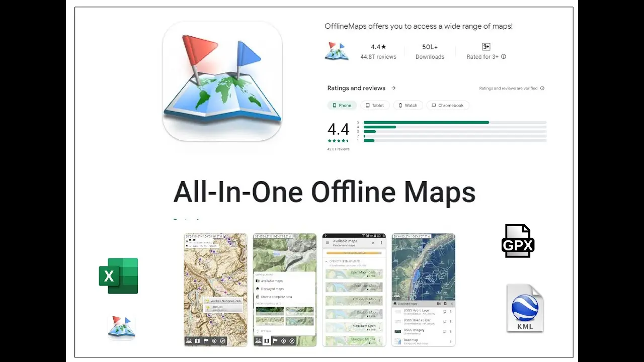Tap the ARCH59 waypoint entry

coord(223,308)
